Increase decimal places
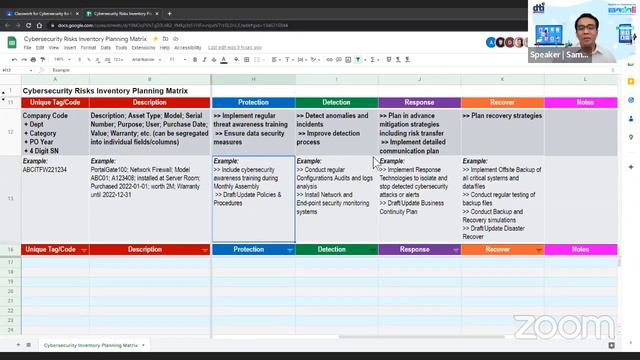Viewport: 640px width, 360px height. pyautogui.click(x=107, y=60)
